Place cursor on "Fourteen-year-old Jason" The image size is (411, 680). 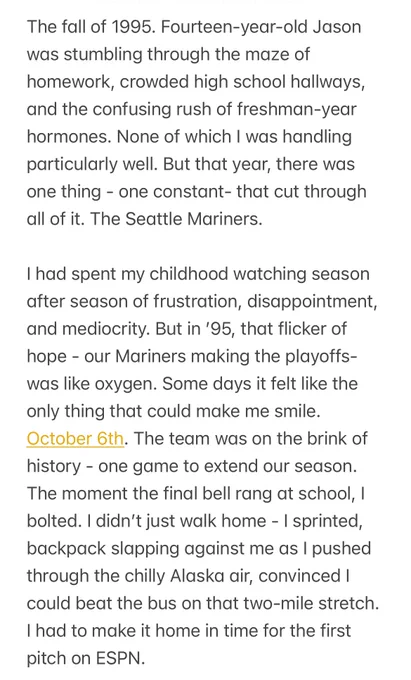tap(261, 27)
